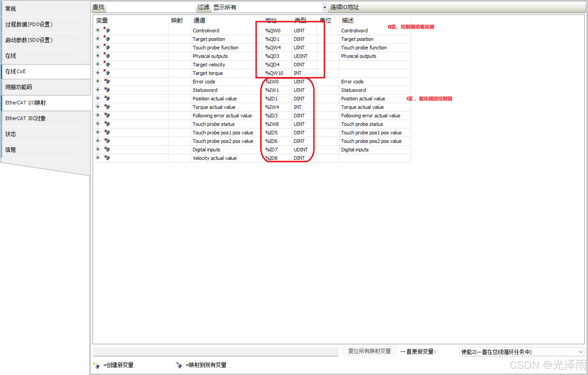
Task: Switch to the 在线 CoE tab
Action: [15, 71]
